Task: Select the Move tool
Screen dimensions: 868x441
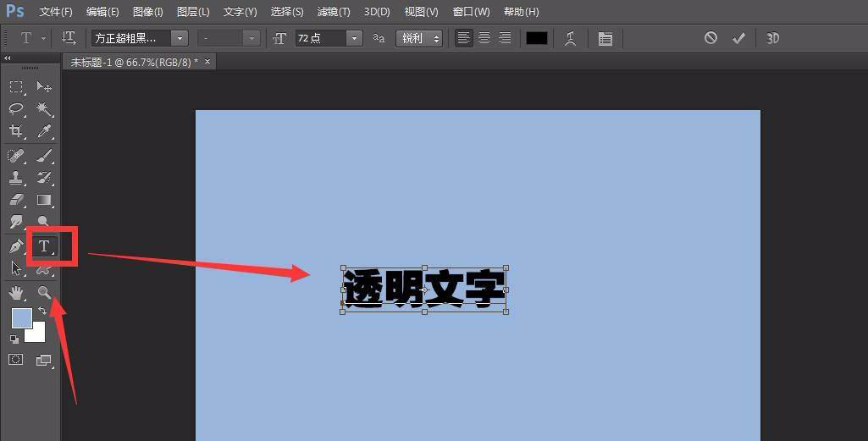Action: [x=44, y=87]
